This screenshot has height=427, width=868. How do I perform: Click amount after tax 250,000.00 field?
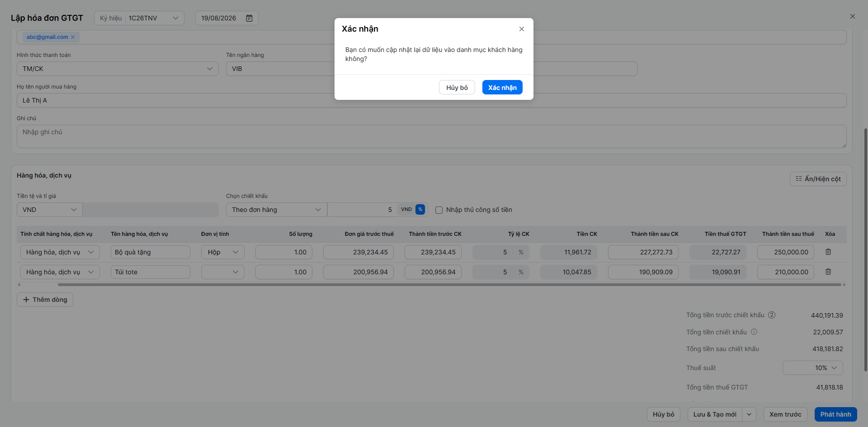point(786,252)
